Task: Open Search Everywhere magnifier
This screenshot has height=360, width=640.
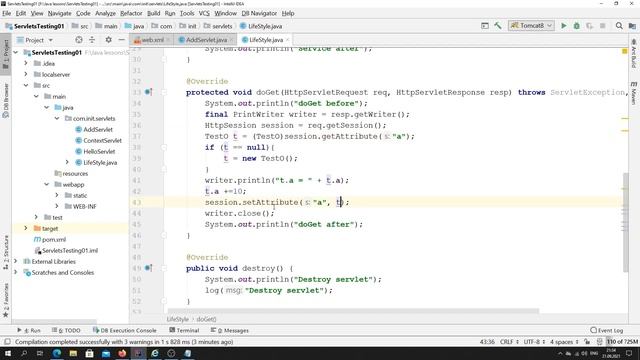Action: click(619, 26)
